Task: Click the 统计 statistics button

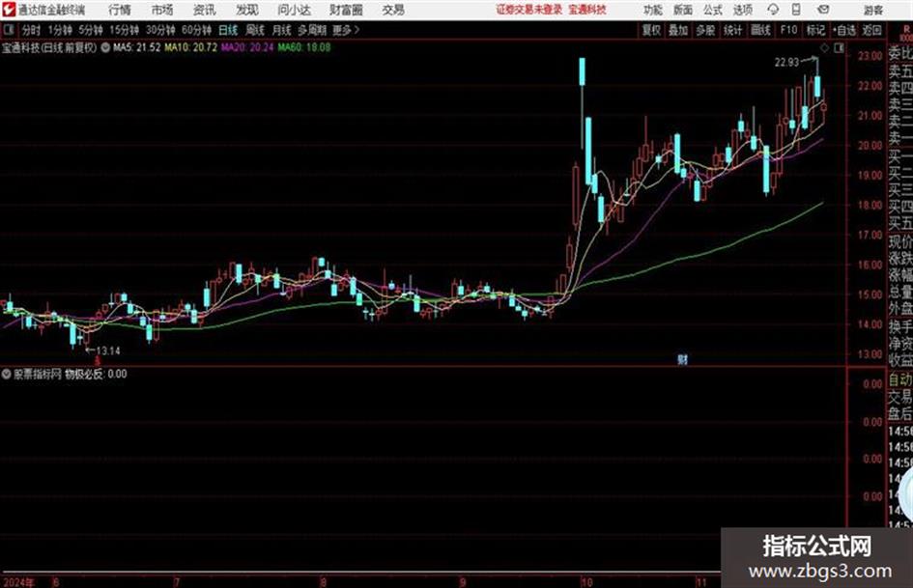Action: click(733, 30)
